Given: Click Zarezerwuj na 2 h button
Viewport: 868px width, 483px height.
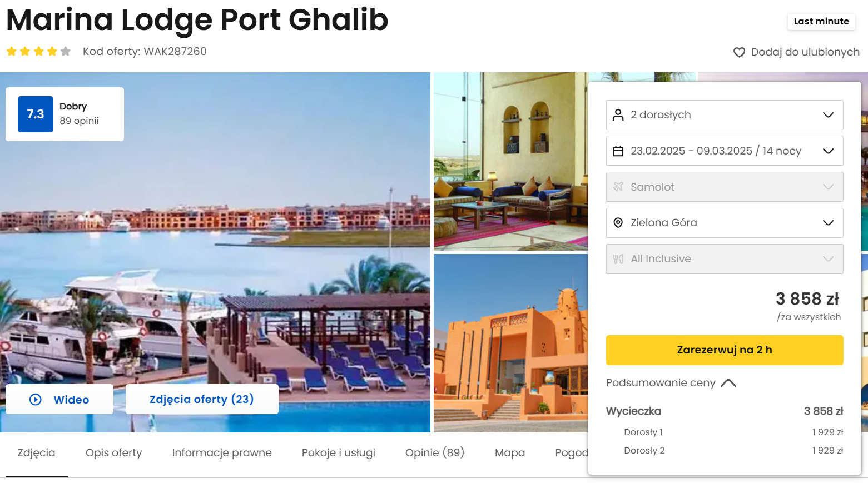Looking at the screenshot, I should [x=725, y=350].
